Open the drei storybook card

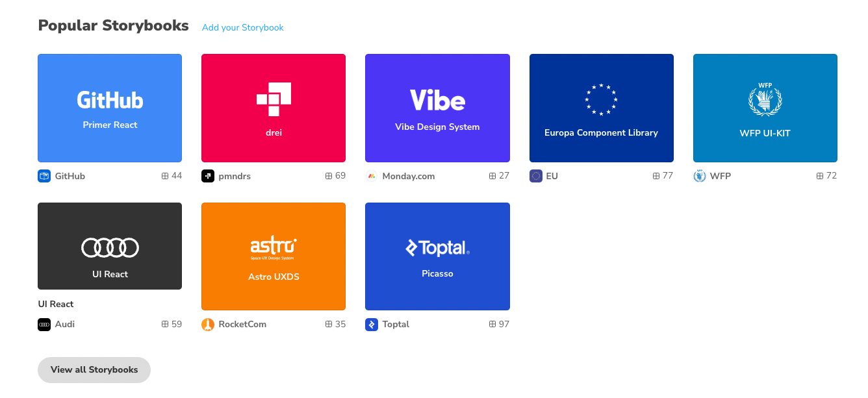273,108
